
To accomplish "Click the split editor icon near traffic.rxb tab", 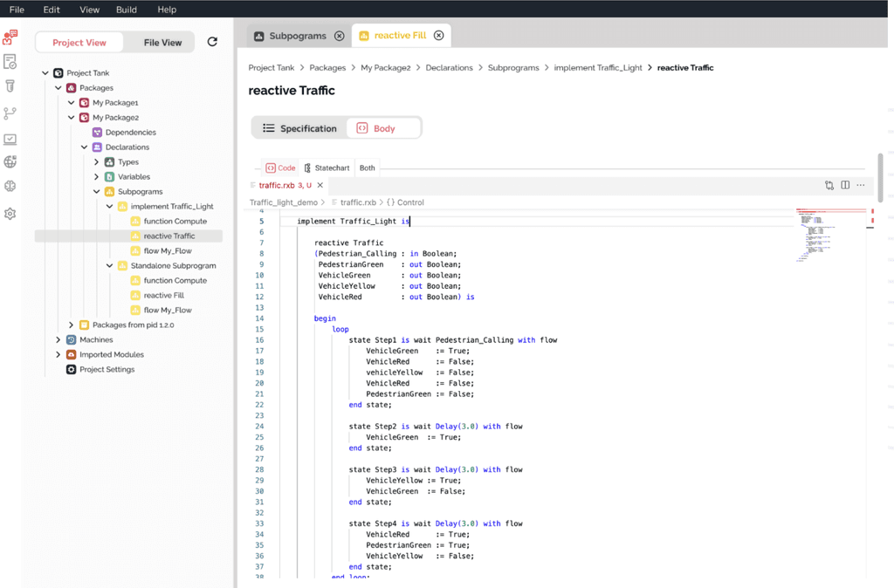I will tap(844, 185).
